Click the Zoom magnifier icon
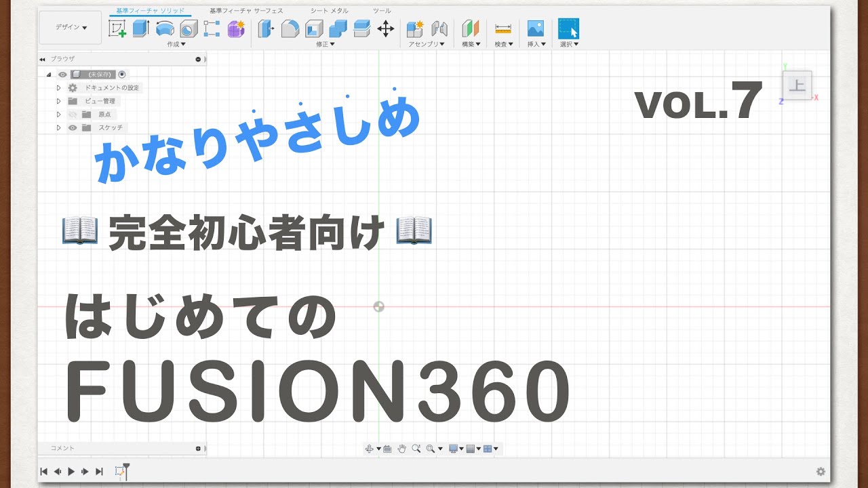This screenshot has height=488, width=868. (x=416, y=449)
